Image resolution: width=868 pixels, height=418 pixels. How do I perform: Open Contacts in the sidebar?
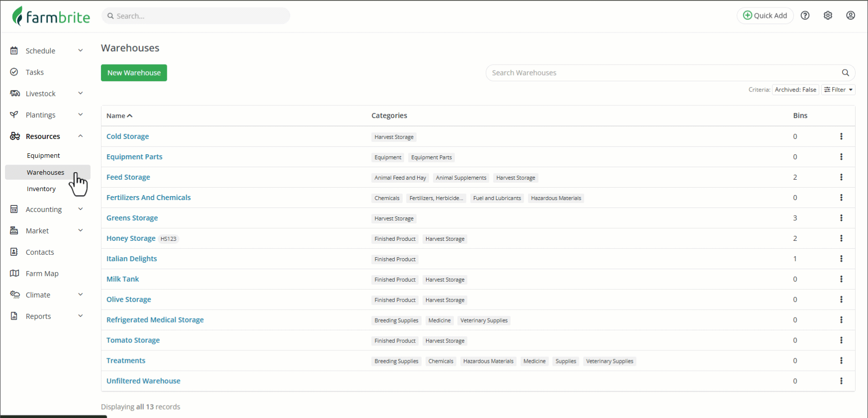coord(40,252)
